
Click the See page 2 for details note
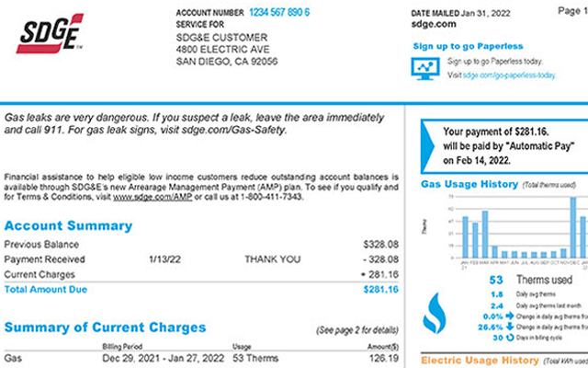(356, 329)
